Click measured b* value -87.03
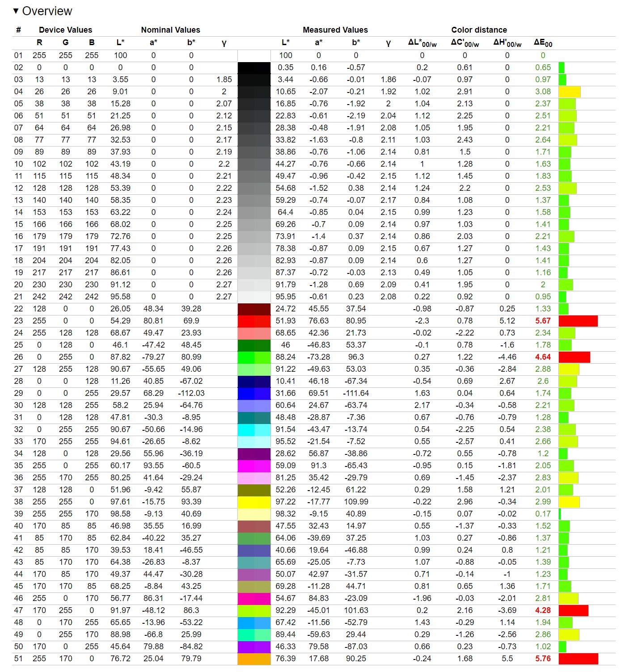Screen dimensions: 642x672 356,647
